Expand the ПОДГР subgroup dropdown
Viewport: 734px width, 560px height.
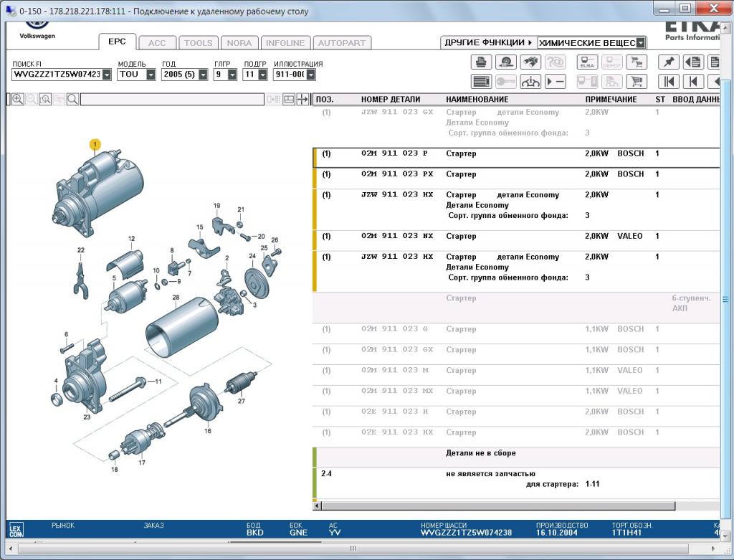pos(262,75)
